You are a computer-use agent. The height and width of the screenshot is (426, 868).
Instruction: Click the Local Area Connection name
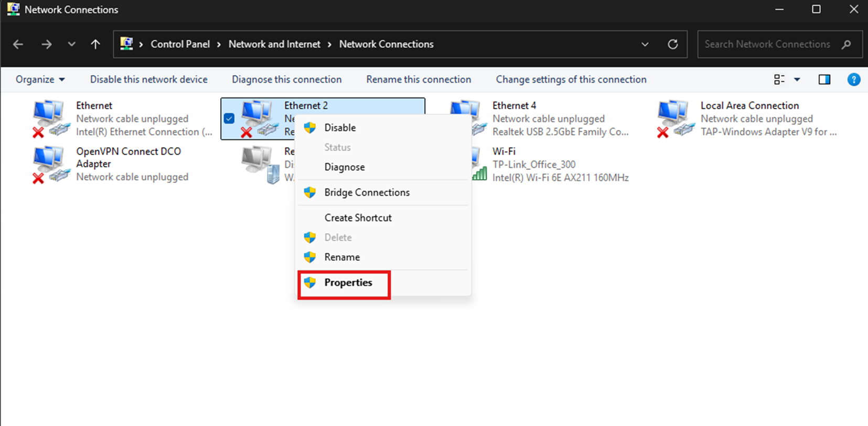click(749, 105)
